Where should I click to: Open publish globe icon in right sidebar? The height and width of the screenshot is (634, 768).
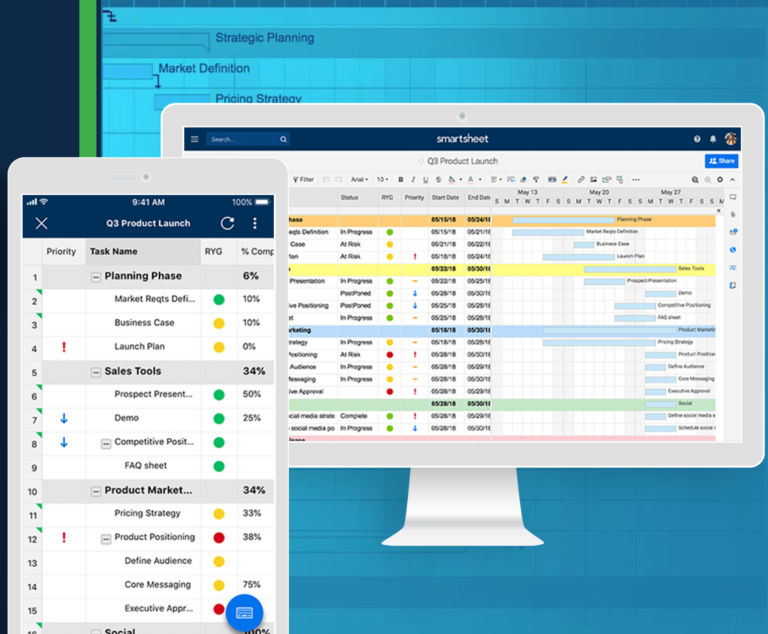click(733, 250)
